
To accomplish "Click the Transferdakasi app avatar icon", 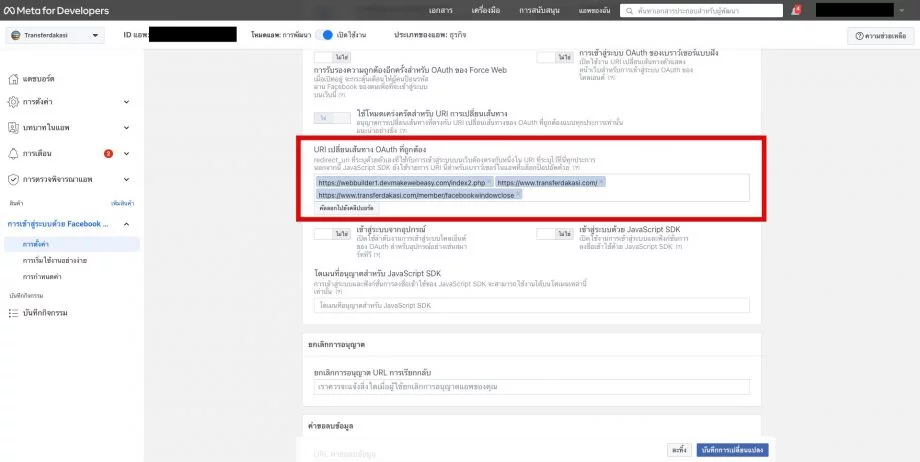I will pyautogui.click(x=16, y=35).
